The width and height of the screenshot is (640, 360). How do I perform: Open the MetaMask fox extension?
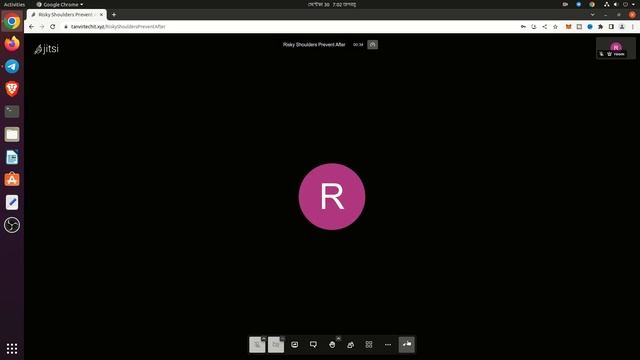pyautogui.click(x=568, y=27)
